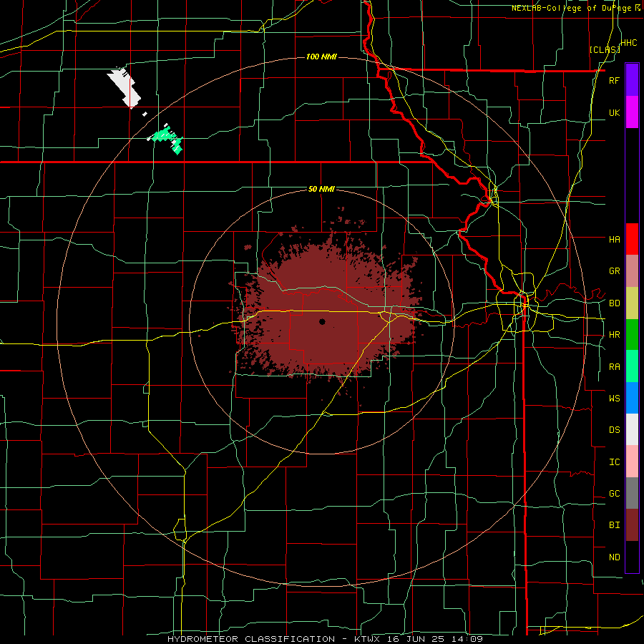The width and height of the screenshot is (644, 644).
Task: Click the 14:09 timestamp in the footer
Action: click(466, 639)
